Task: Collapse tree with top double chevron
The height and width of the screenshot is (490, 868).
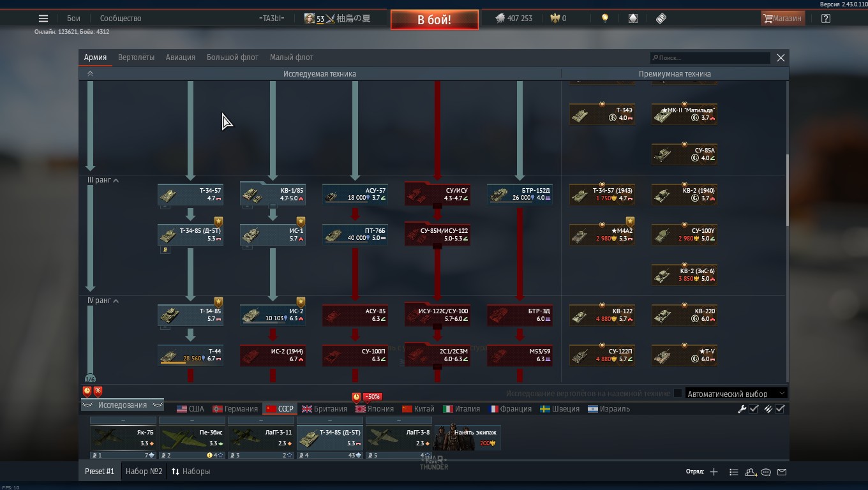Action: click(x=90, y=74)
